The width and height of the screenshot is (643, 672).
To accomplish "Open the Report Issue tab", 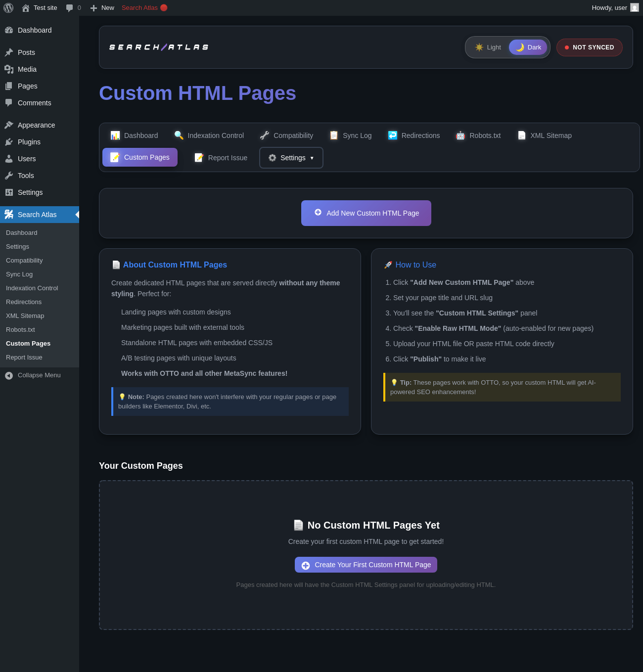I will point(221,158).
